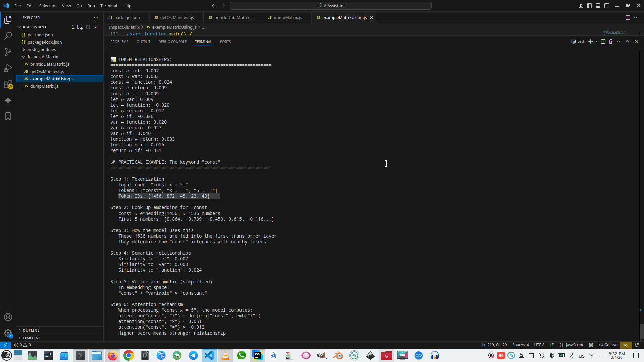Click the New File icon in Explorer
This screenshot has width=644, height=362.
pos(71,27)
